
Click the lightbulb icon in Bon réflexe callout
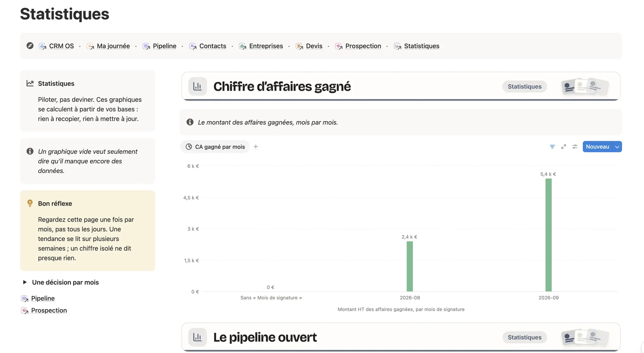pos(30,203)
